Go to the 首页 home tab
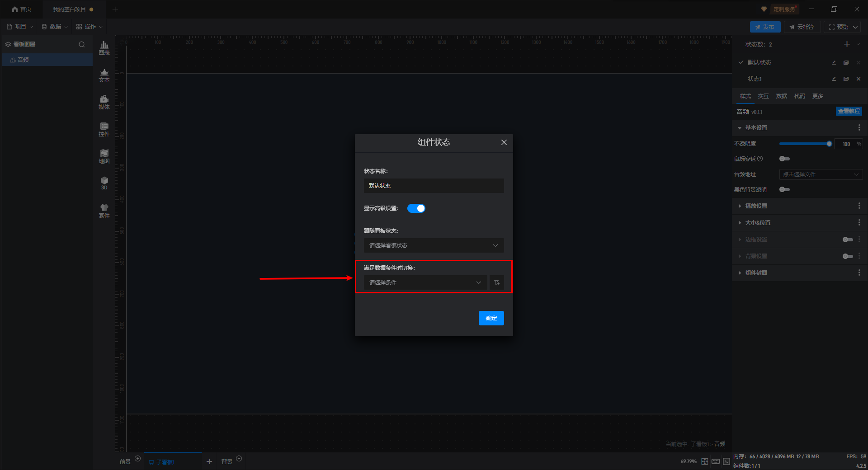Image resolution: width=868 pixels, height=470 pixels. (x=22, y=9)
